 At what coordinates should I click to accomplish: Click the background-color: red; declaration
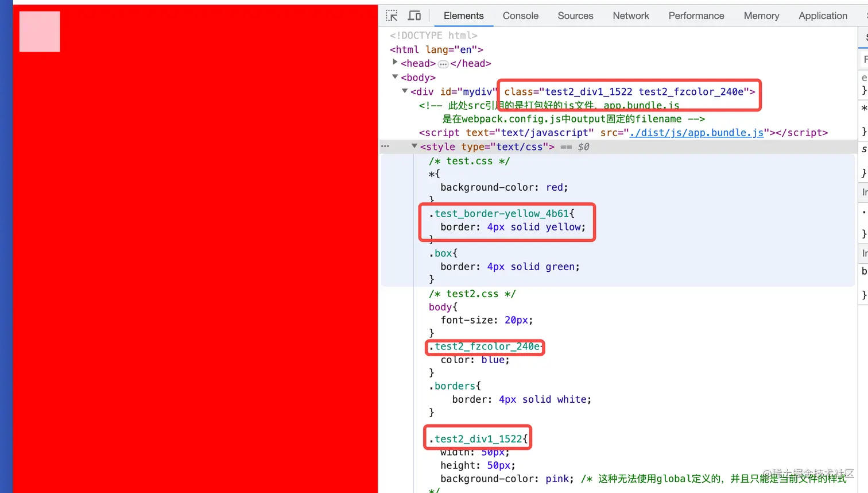[504, 187]
